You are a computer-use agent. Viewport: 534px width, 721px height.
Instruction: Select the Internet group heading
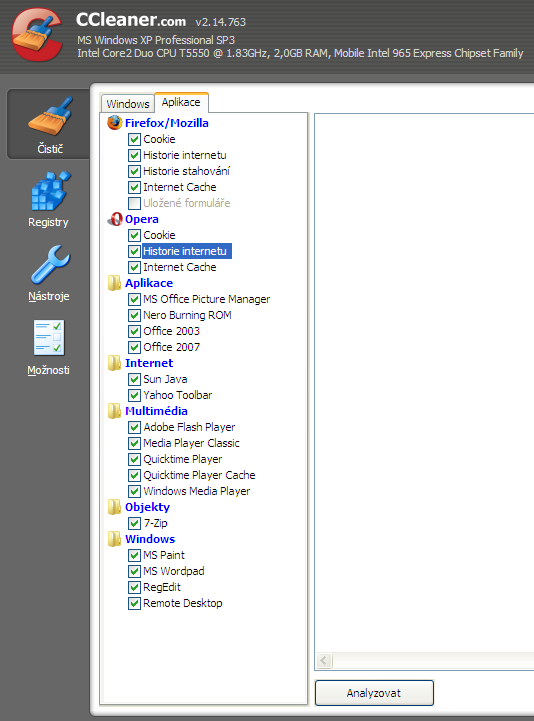pos(149,363)
